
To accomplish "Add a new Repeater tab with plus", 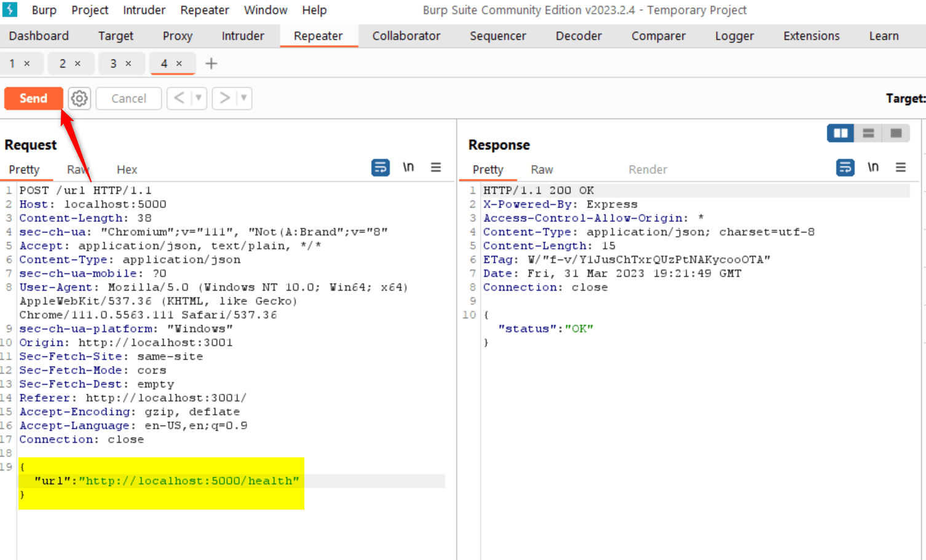I will [x=211, y=64].
